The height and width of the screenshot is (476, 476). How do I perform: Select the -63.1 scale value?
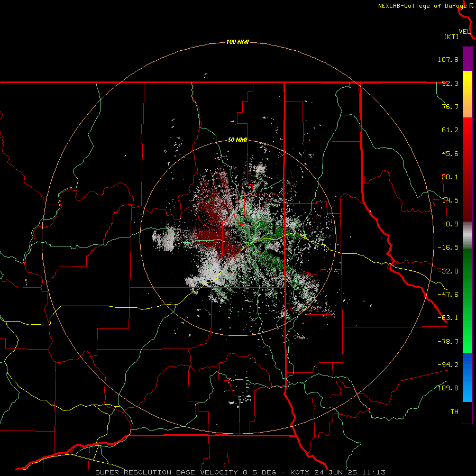448,318
